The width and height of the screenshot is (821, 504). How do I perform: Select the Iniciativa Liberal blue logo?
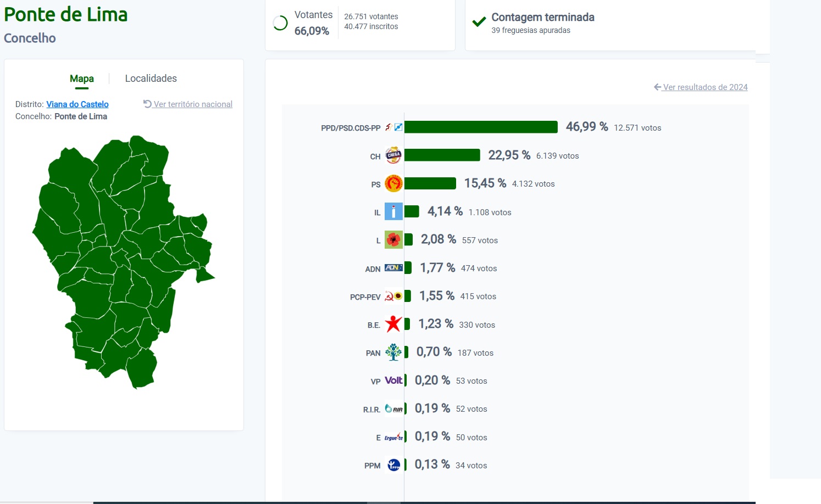393,211
